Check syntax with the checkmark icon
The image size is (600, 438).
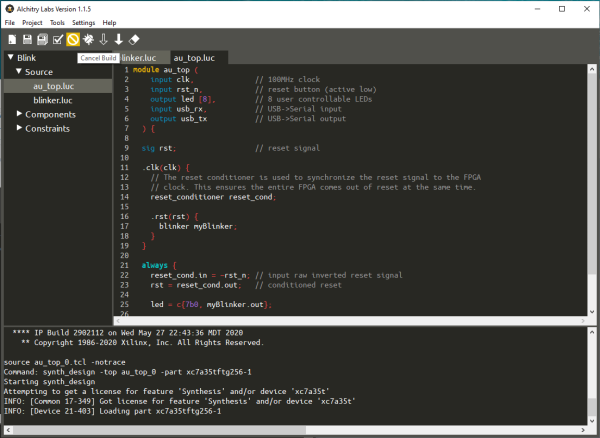[58, 39]
